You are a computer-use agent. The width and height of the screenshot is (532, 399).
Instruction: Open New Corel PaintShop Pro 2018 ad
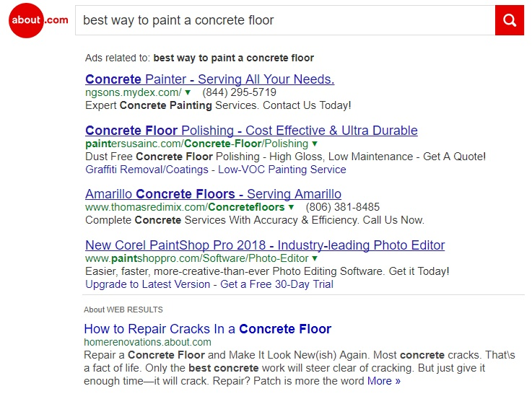tap(265, 245)
